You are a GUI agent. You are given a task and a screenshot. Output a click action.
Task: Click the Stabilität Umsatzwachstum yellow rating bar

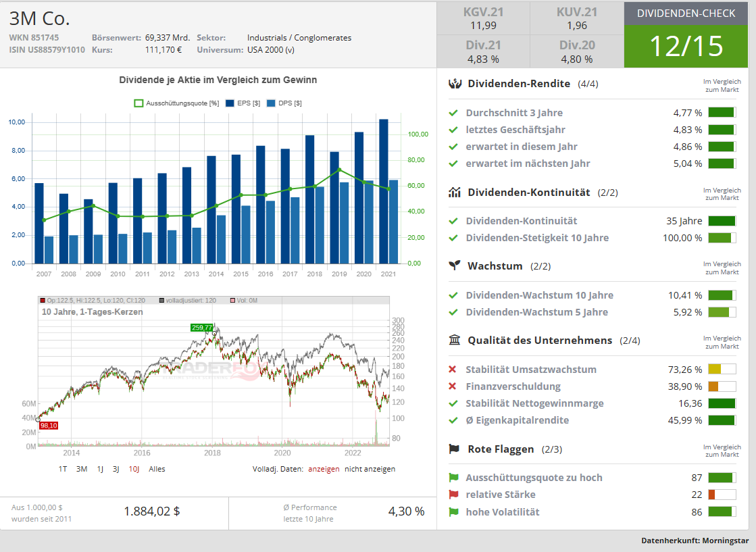(722, 370)
